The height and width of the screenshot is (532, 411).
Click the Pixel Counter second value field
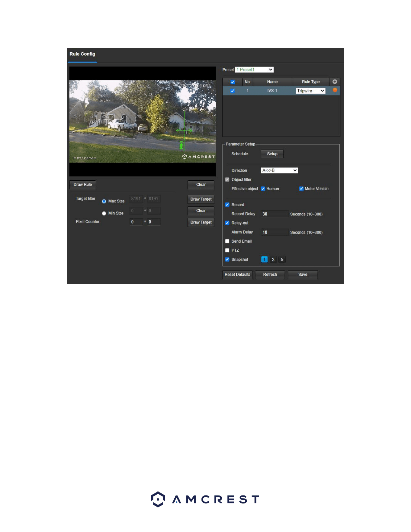coord(154,222)
